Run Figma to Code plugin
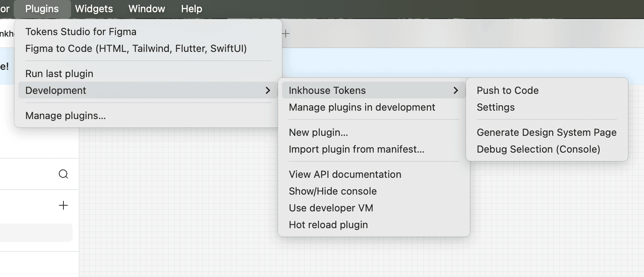The height and width of the screenshot is (277, 644). click(148, 48)
